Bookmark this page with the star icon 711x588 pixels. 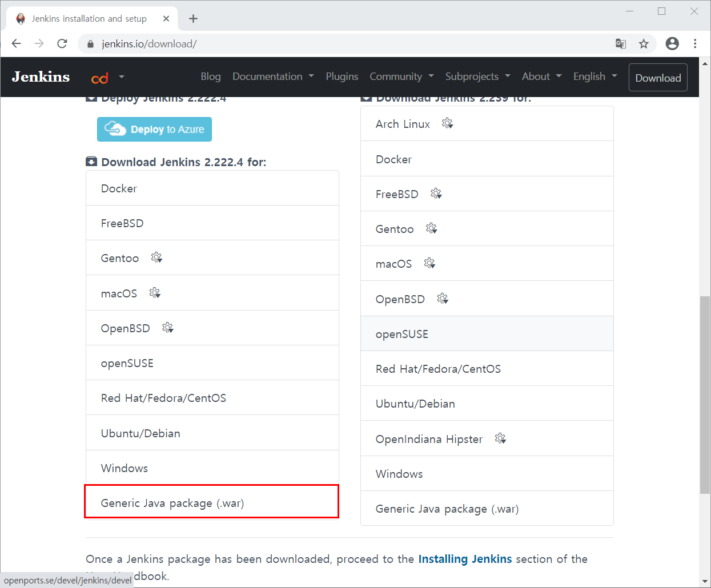coord(644,44)
